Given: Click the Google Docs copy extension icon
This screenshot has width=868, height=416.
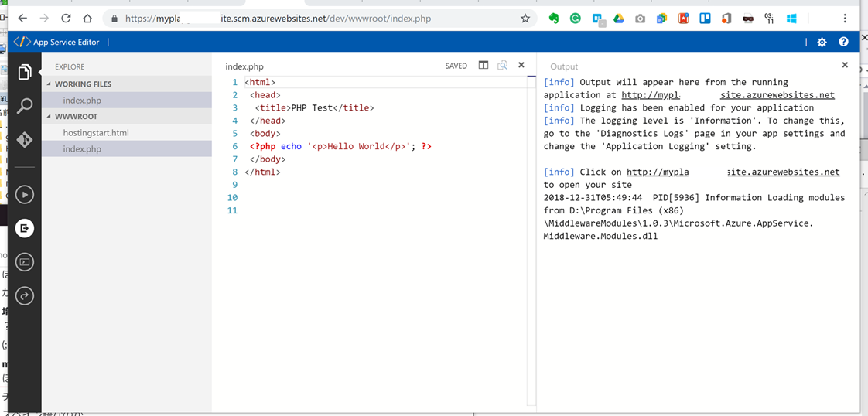Looking at the screenshot, I should (x=661, y=19).
